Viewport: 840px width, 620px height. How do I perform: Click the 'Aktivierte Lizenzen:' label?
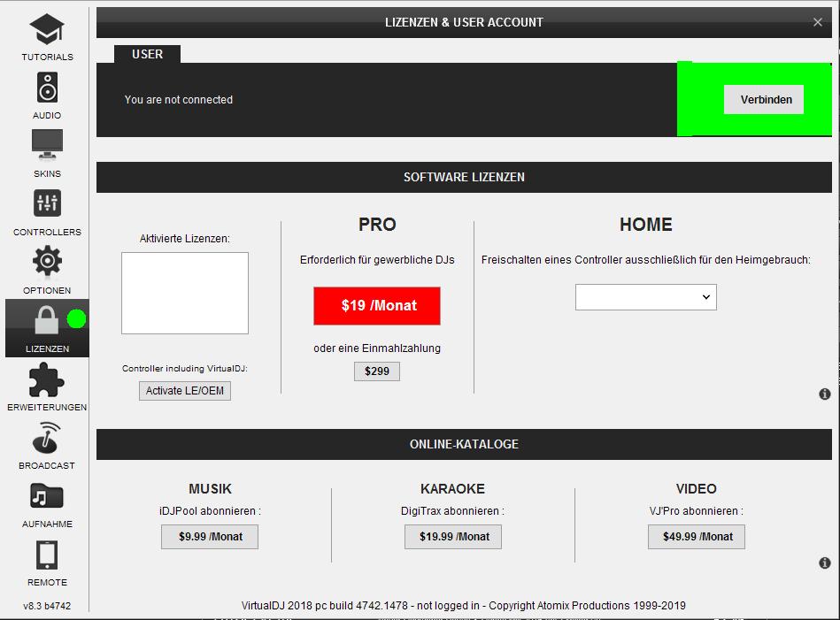pyautogui.click(x=185, y=239)
